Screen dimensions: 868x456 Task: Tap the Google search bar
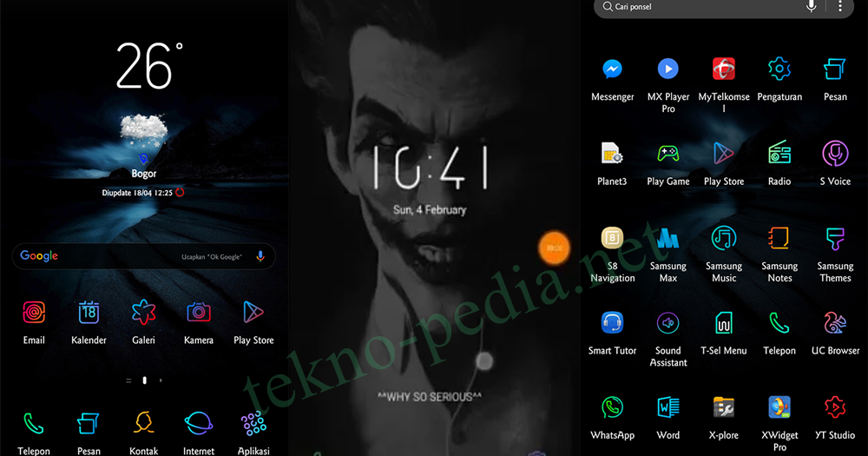tap(143, 256)
